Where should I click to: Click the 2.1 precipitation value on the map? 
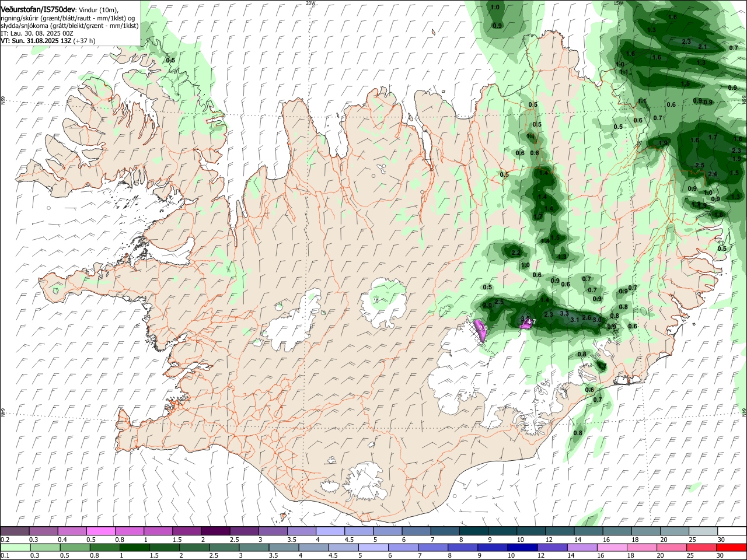703,47
